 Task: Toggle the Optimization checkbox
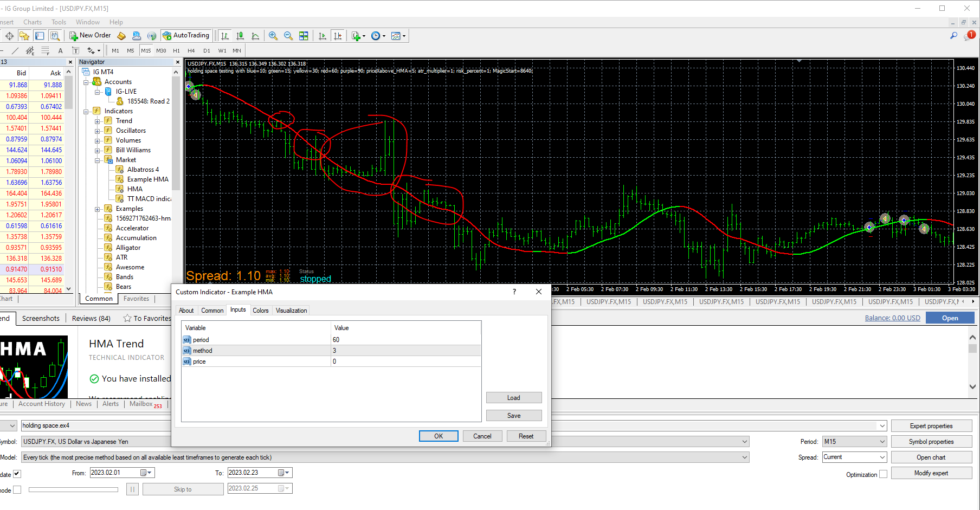(883, 474)
